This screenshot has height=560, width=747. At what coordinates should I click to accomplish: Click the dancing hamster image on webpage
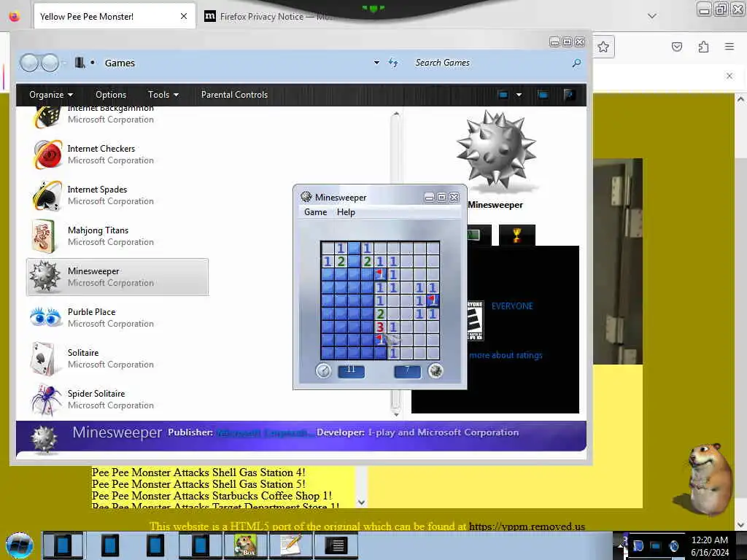704,479
